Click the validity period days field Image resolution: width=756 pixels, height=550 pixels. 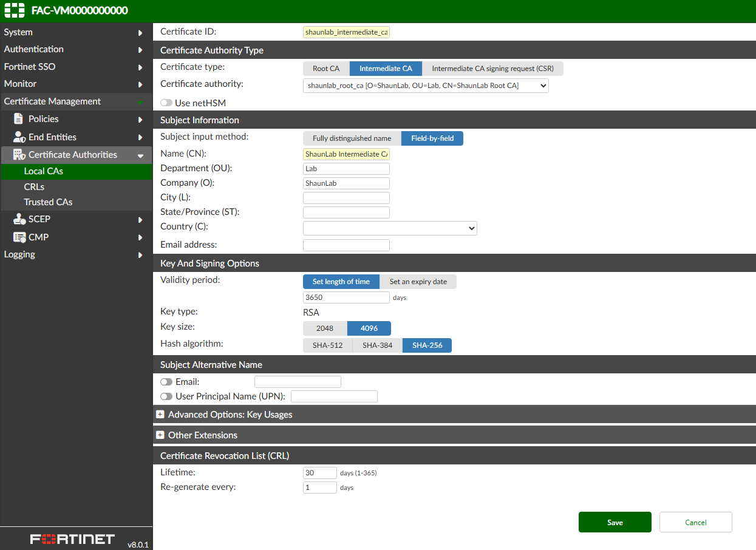coord(346,297)
